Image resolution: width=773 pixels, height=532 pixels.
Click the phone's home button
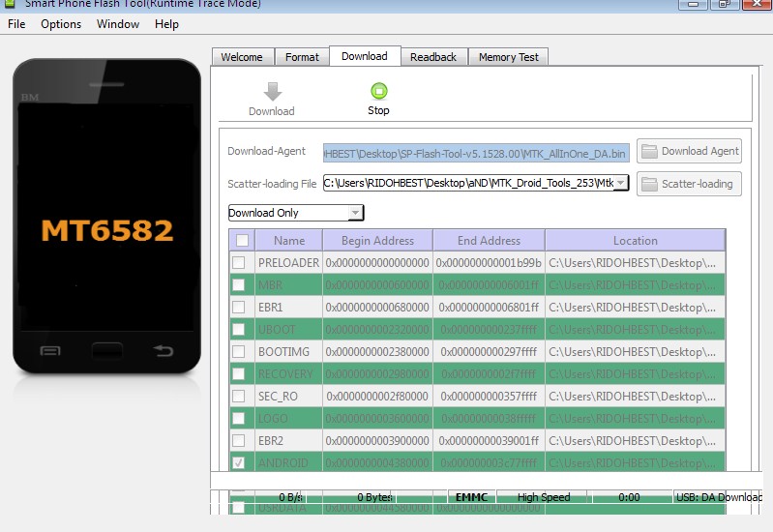[x=107, y=350]
